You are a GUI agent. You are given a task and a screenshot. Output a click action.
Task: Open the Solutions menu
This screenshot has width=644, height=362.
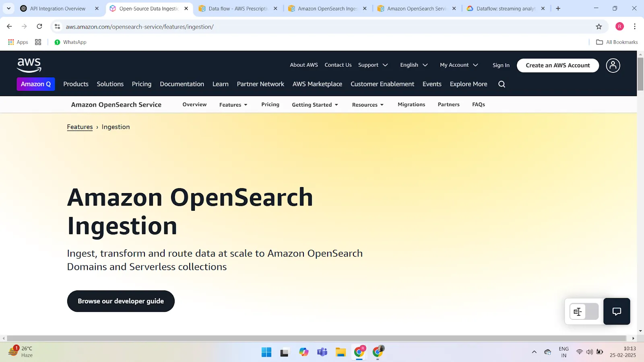pyautogui.click(x=110, y=84)
